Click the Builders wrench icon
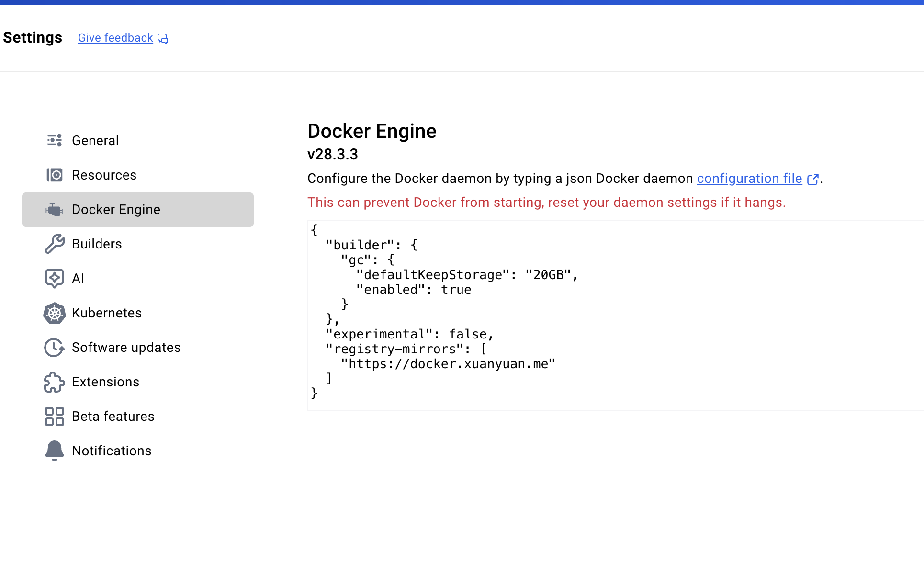The height and width of the screenshot is (564, 924). coord(55,244)
